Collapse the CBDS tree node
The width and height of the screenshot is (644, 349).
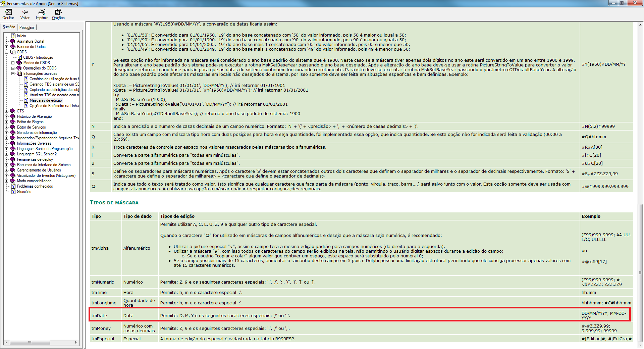(6, 52)
